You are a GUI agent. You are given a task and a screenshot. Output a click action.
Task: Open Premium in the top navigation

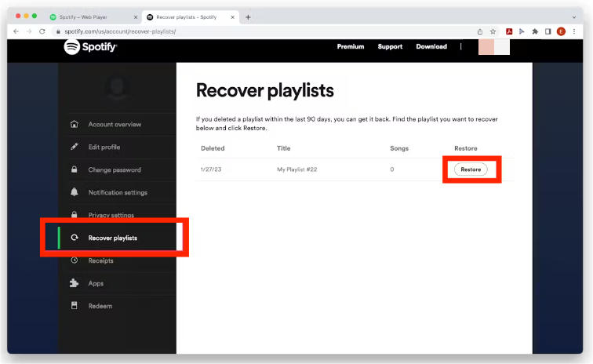coord(351,46)
